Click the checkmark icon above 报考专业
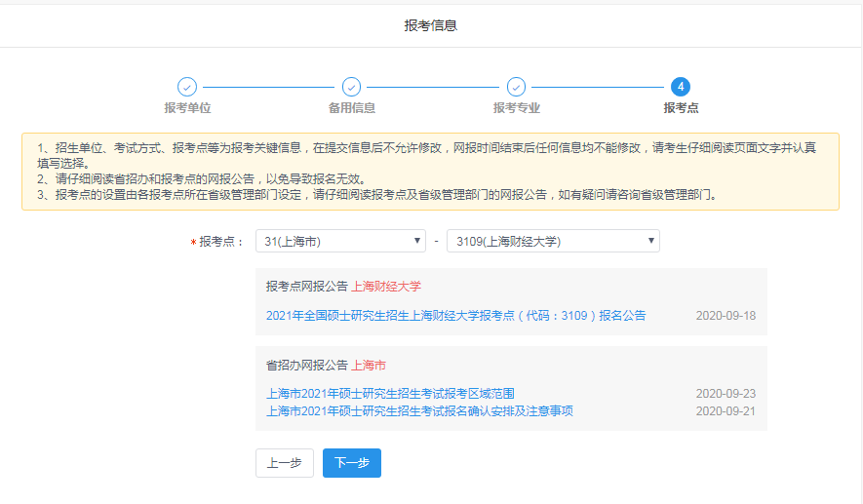The image size is (863, 504). coord(517,87)
